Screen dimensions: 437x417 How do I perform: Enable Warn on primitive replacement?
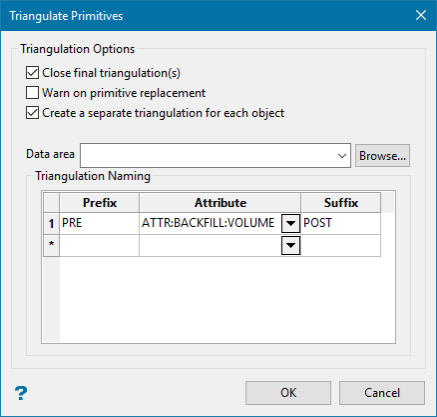coord(32,93)
